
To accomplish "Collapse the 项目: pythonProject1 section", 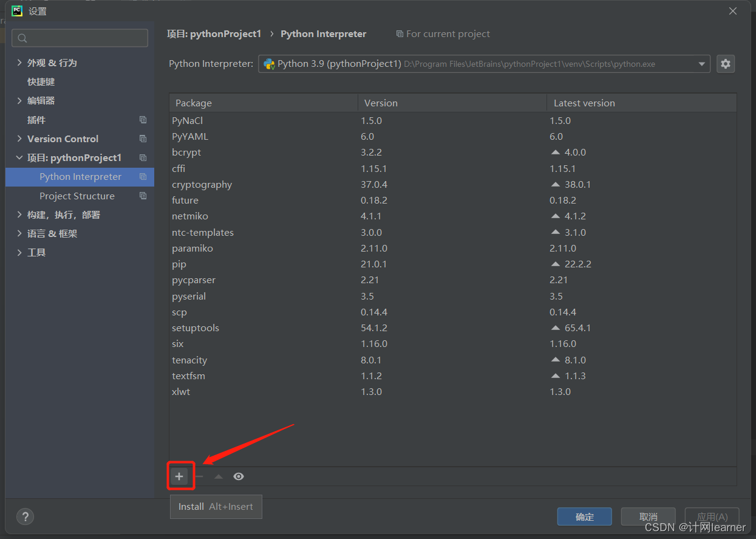I will pos(19,157).
